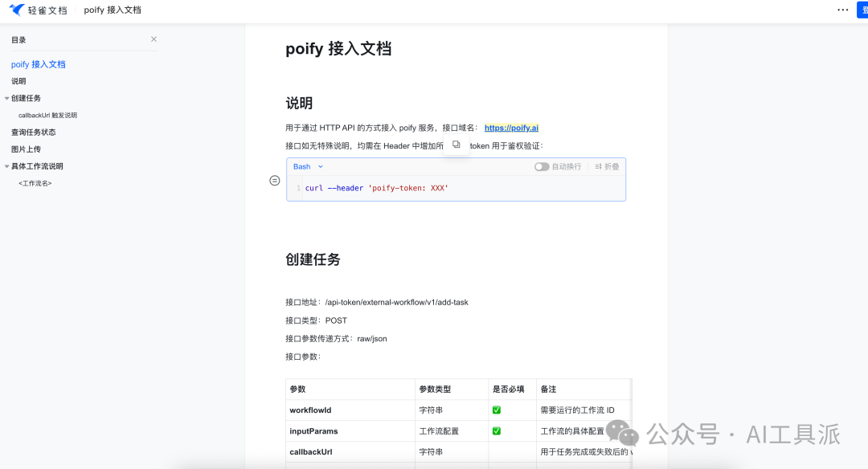Collapse the 创建任务 tree item arrow

point(6,99)
